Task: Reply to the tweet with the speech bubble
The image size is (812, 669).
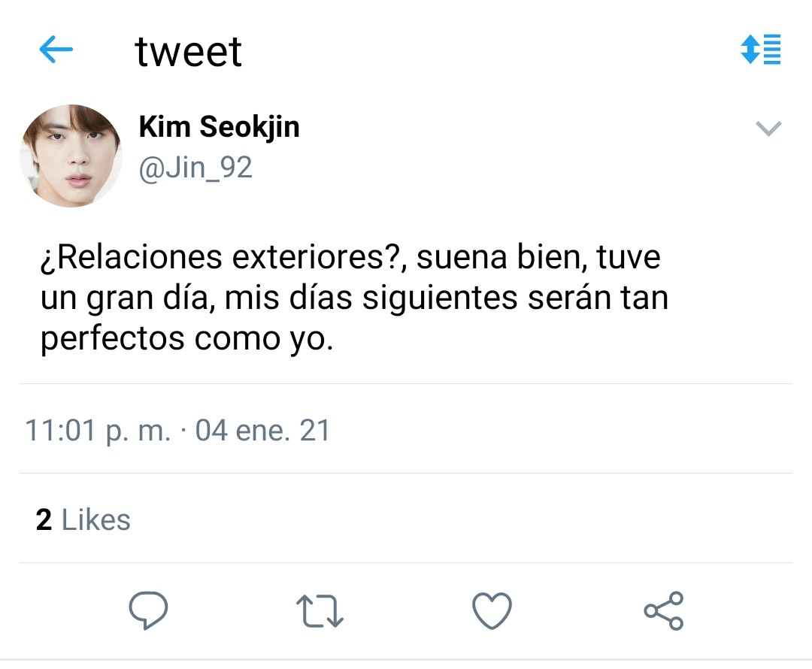Action: click(147, 610)
